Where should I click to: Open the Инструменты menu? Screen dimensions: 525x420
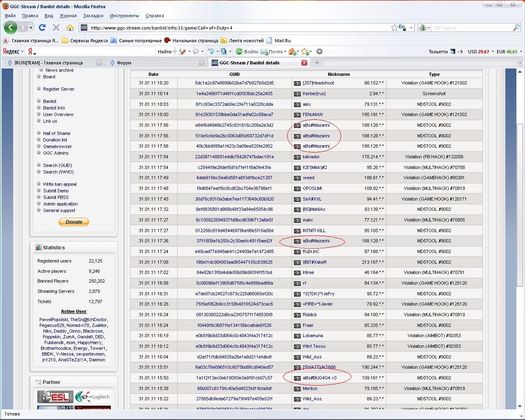[x=124, y=16]
